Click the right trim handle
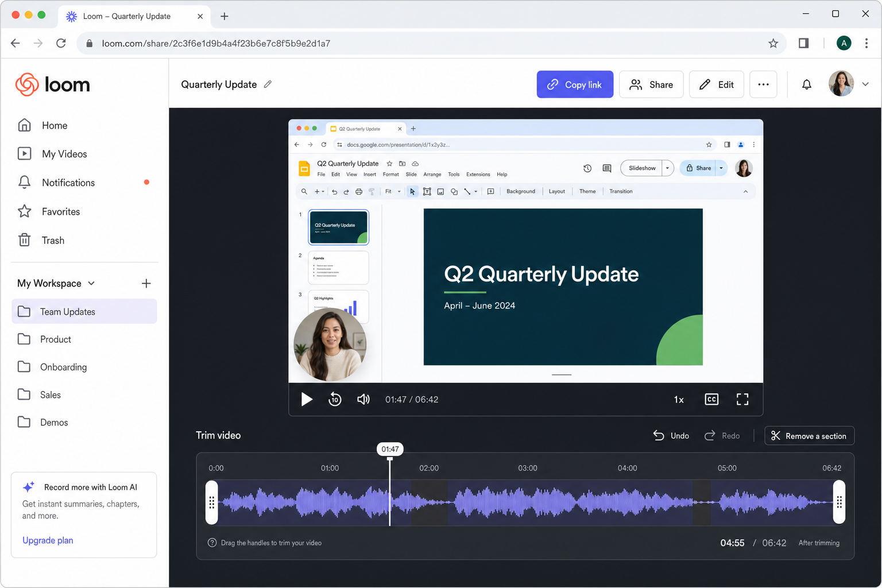 (839, 502)
